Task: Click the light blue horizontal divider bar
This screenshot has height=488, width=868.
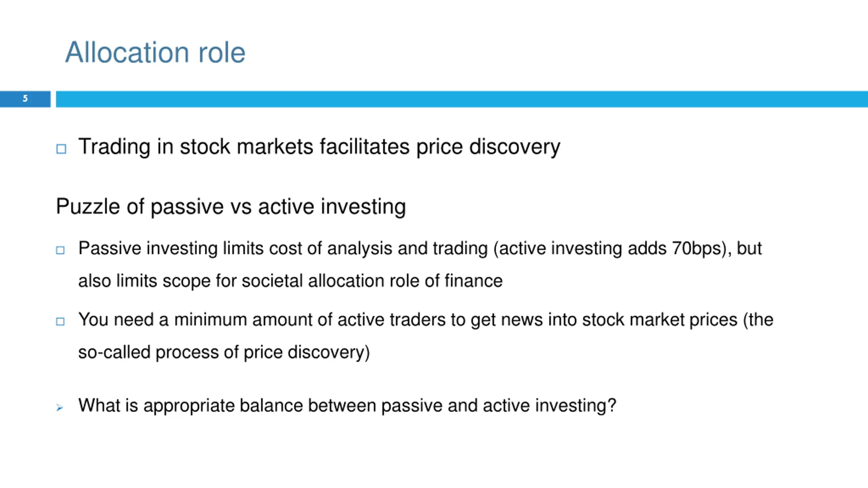Action: pos(462,99)
